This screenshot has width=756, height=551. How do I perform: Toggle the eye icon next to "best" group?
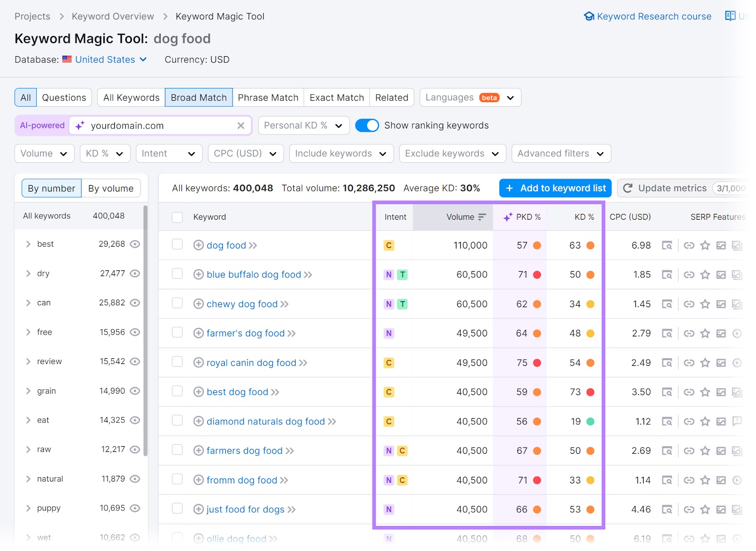(135, 244)
